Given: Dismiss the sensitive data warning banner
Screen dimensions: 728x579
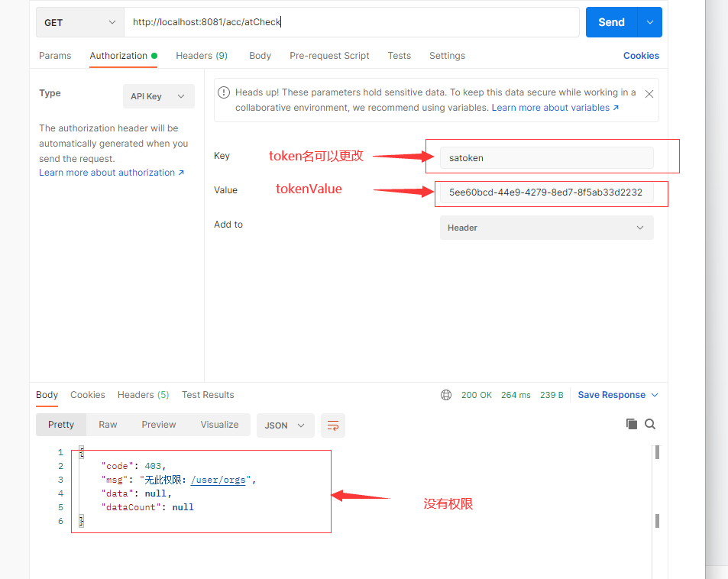Looking at the screenshot, I should point(649,94).
